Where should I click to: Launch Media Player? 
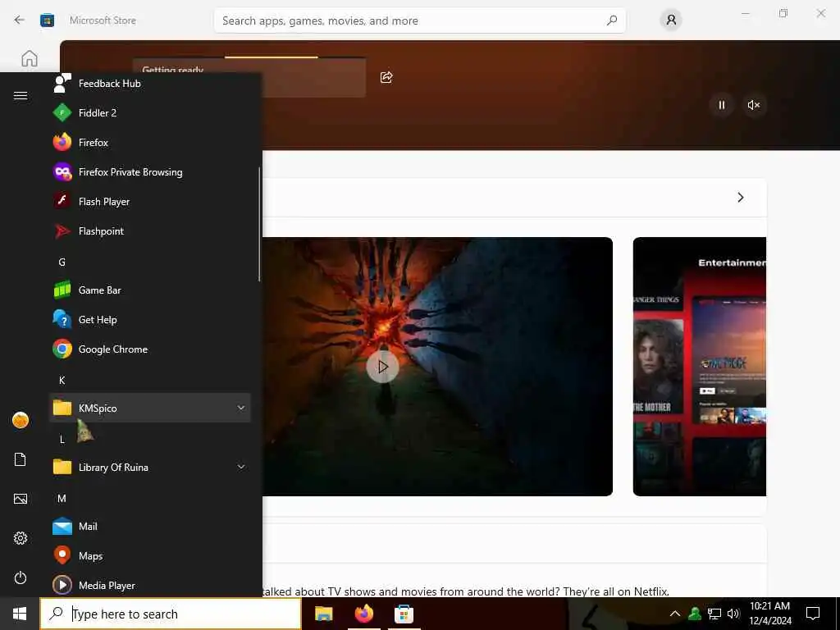[150, 586]
